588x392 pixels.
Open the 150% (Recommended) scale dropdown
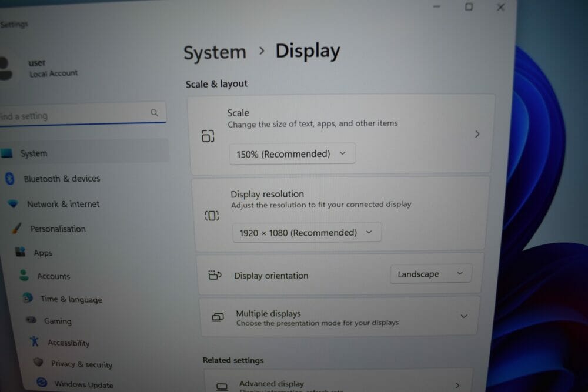[292, 153]
